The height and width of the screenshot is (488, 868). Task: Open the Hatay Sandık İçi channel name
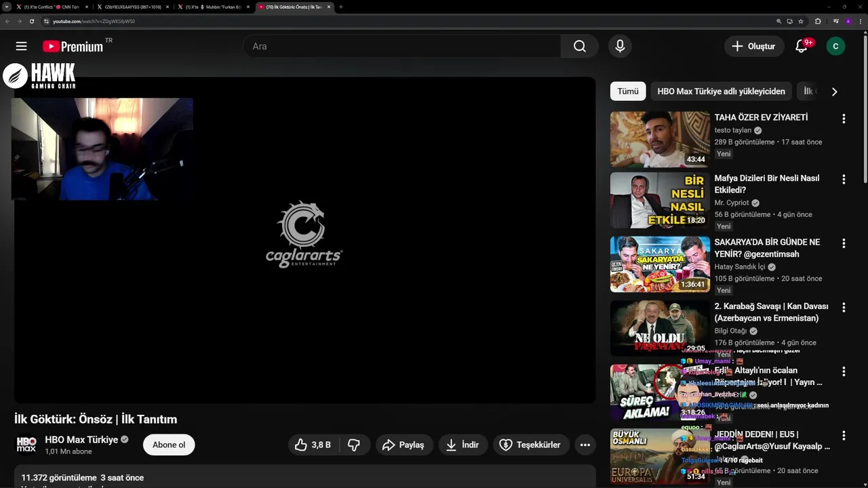(x=740, y=267)
